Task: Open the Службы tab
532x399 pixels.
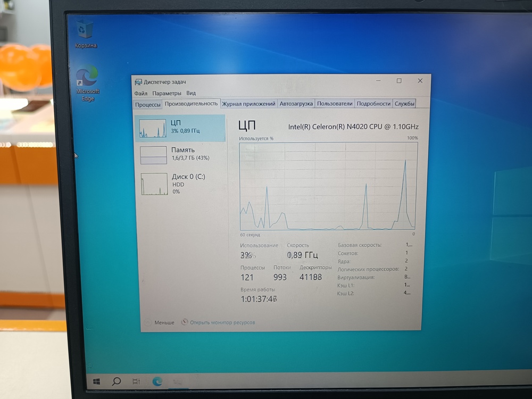Action: coord(404,104)
